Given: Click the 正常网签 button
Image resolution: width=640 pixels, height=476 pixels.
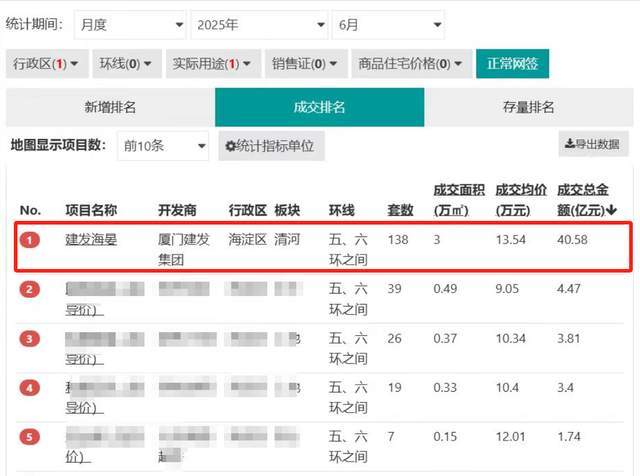Looking at the screenshot, I should [x=512, y=64].
